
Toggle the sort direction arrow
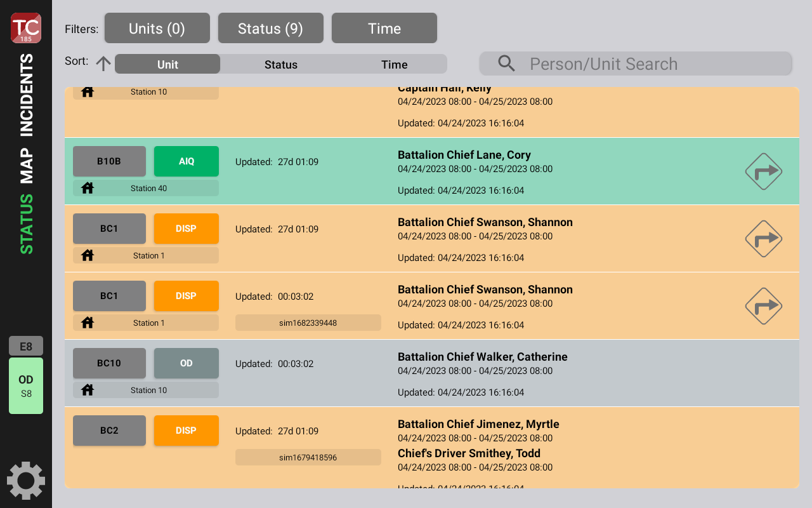[103, 63]
